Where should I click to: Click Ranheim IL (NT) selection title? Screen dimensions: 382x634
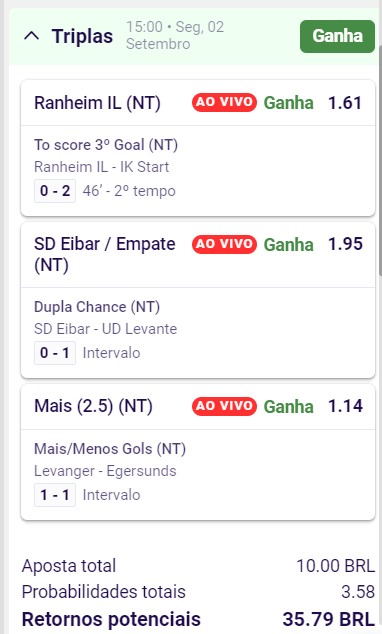point(97,103)
